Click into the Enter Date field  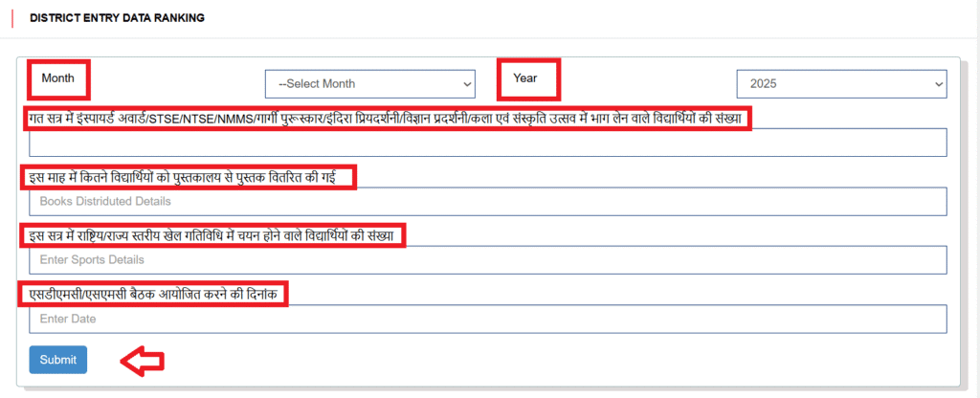click(487, 319)
